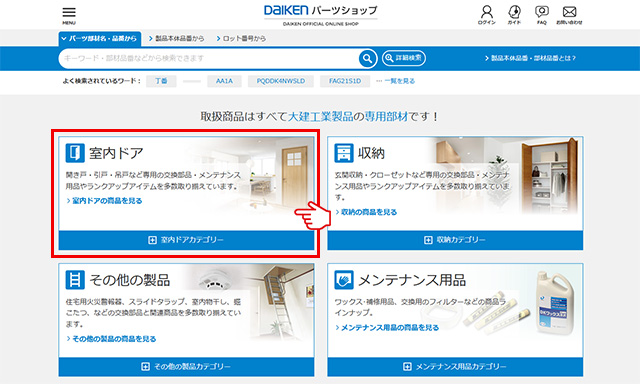
Task: Click the magnifier search button
Action: 368,58
